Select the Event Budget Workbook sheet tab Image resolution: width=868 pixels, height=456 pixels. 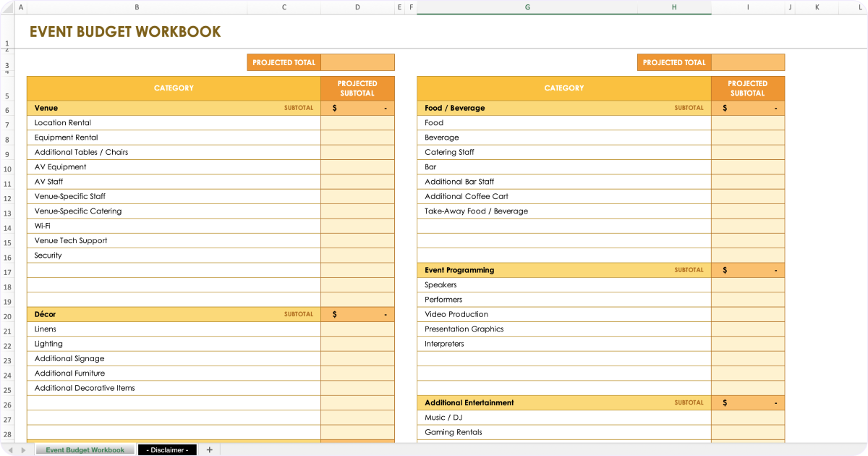(x=85, y=449)
